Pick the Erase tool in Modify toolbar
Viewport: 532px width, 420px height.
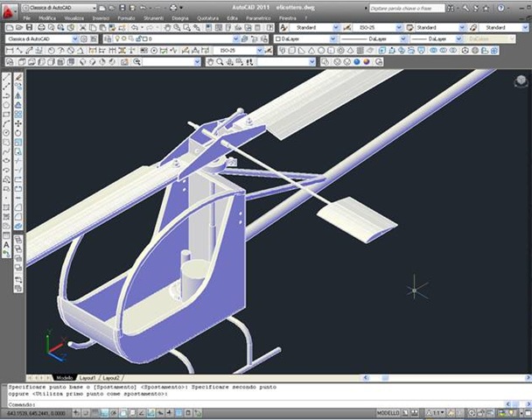18,77
